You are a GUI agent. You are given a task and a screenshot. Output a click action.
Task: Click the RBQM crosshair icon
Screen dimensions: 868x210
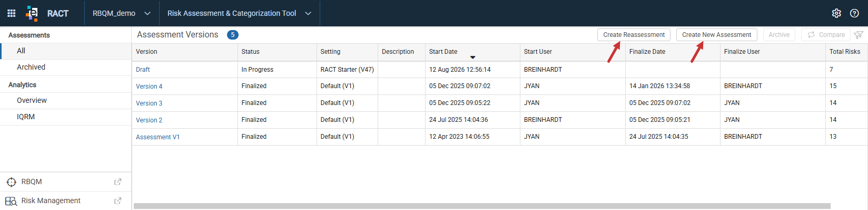(x=11, y=182)
